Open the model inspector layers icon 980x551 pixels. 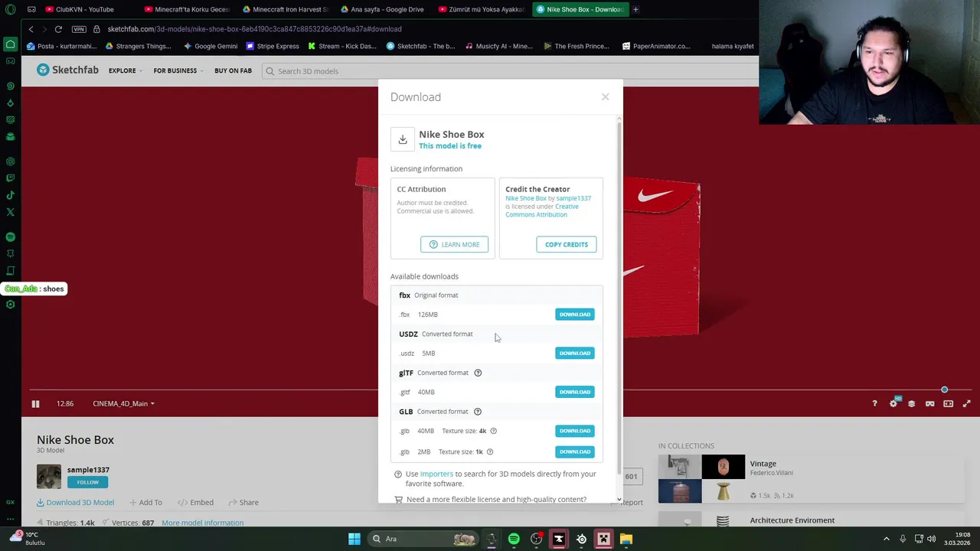pyautogui.click(x=911, y=403)
